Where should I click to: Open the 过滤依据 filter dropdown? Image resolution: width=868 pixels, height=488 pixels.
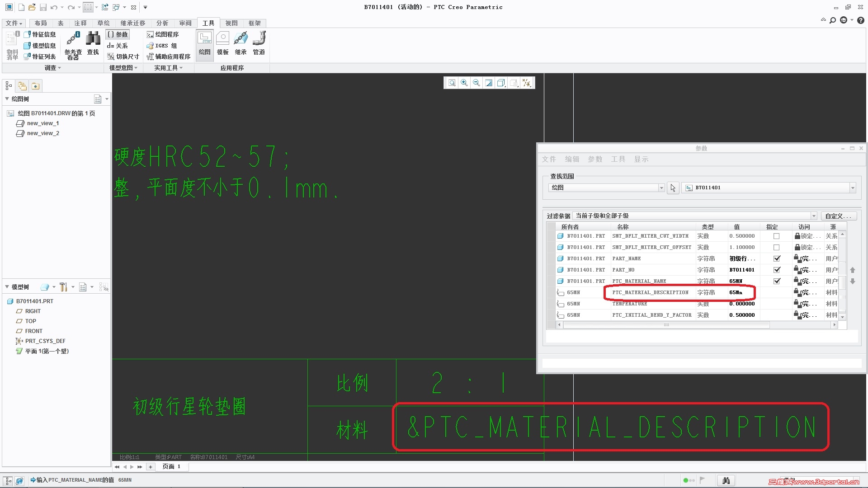click(x=813, y=216)
